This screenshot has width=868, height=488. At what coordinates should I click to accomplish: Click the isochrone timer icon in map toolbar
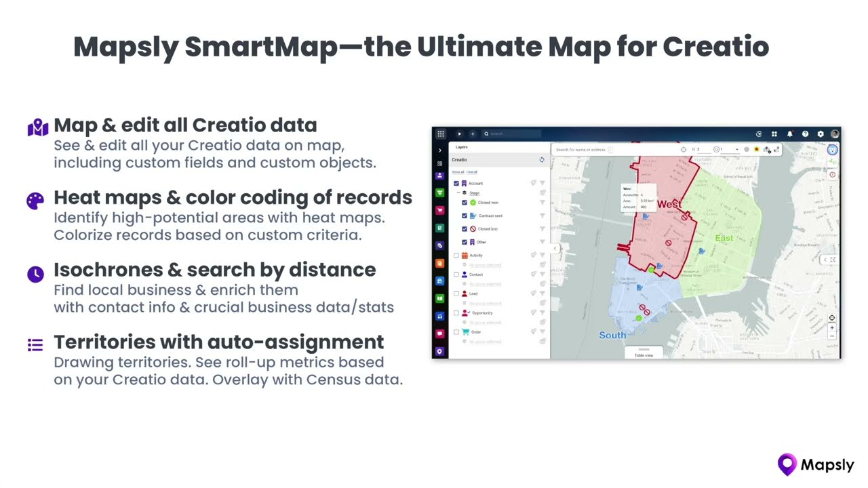684,149
